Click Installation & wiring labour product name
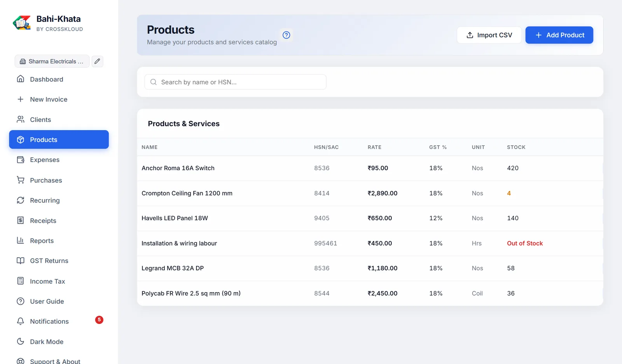The width and height of the screenshot is (622, 364). pos(179,244)
